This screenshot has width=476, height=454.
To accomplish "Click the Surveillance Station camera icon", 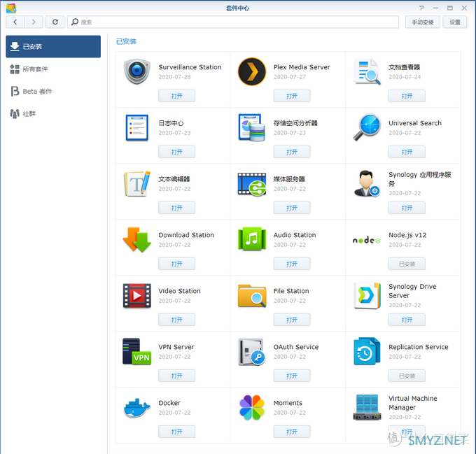I will tap(137, 71).
